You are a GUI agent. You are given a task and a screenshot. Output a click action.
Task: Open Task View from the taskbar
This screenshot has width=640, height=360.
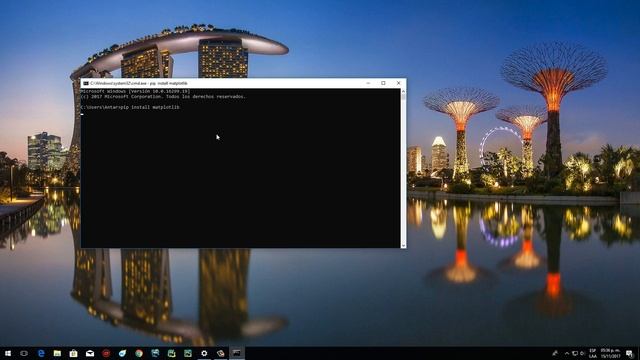coord(24,353)
